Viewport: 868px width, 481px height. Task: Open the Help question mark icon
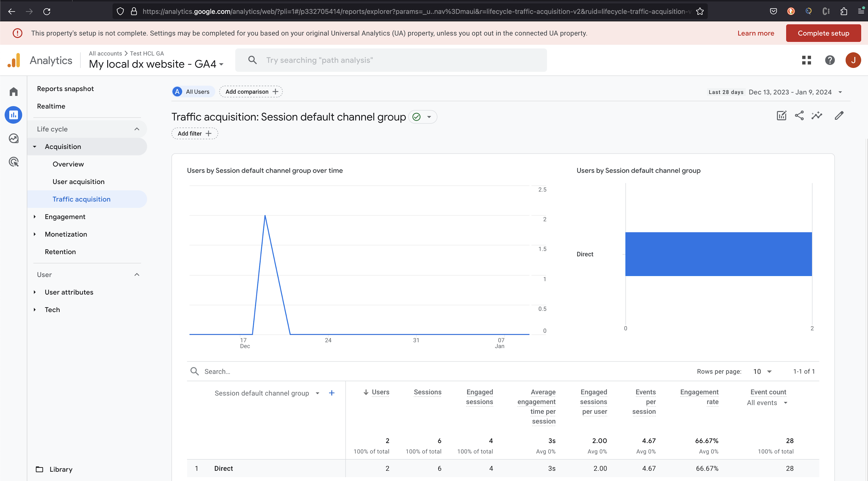(829, 60)
